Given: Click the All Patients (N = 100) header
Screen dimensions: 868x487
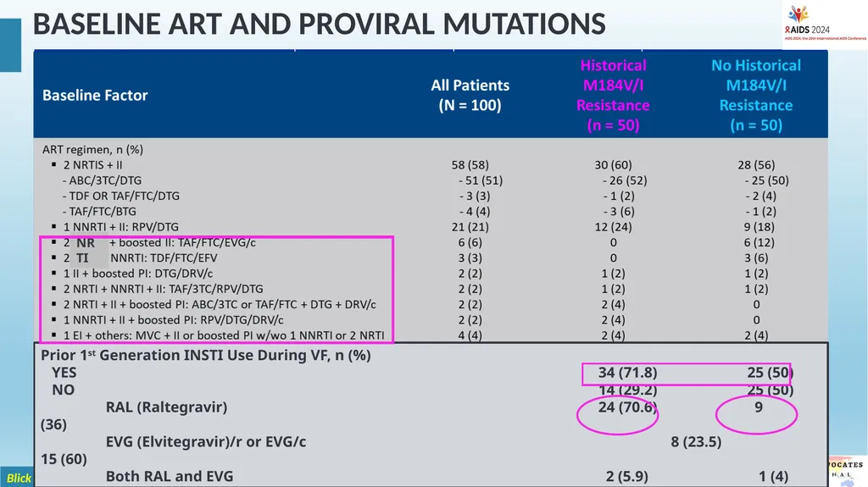Looking at the screenshot, I should [470, 95].
